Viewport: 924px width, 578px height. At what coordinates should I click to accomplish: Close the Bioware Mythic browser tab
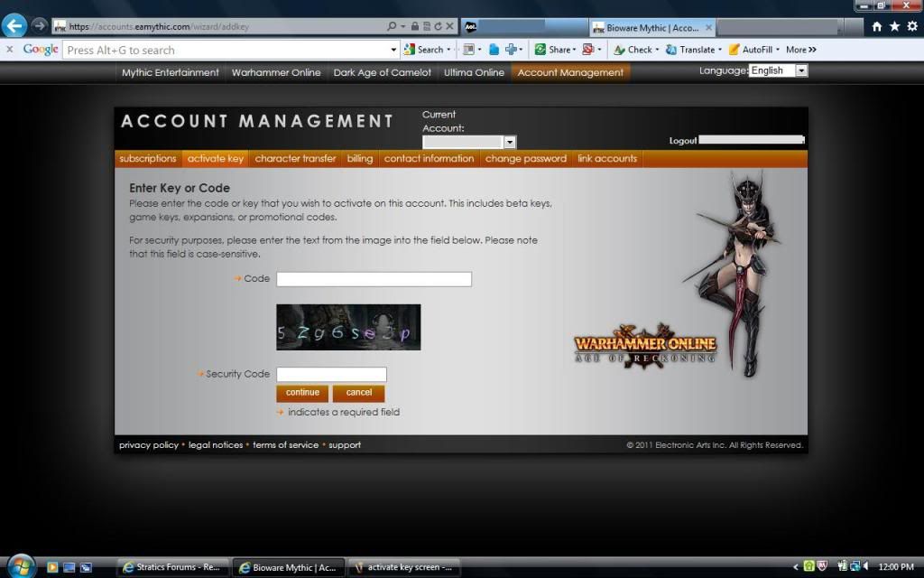tap(709, 28)
